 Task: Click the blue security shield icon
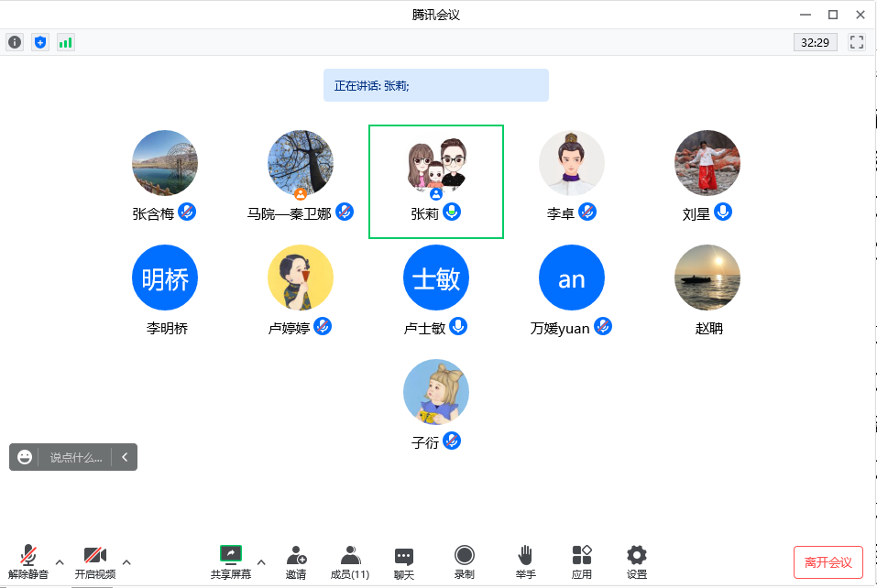click(x=40, y=42)
